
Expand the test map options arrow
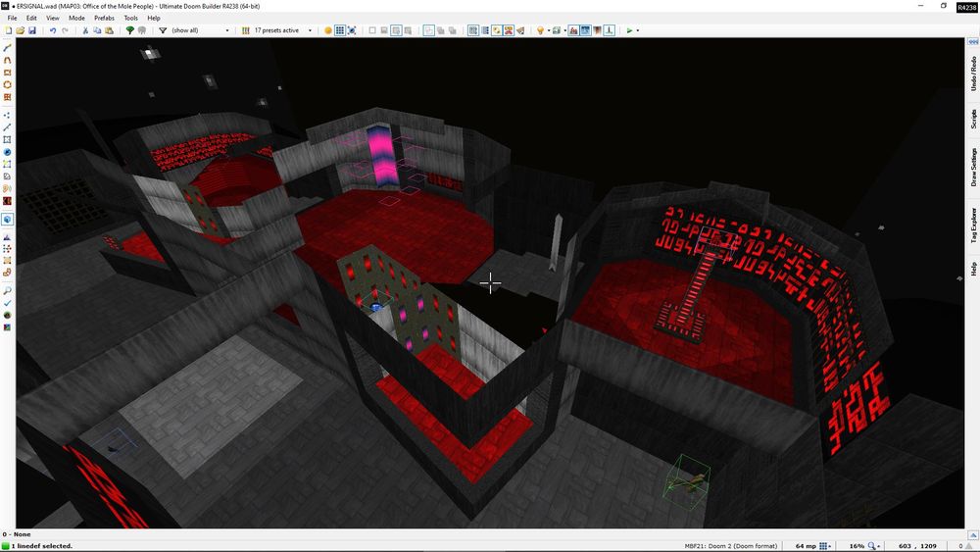pos(638,30)
